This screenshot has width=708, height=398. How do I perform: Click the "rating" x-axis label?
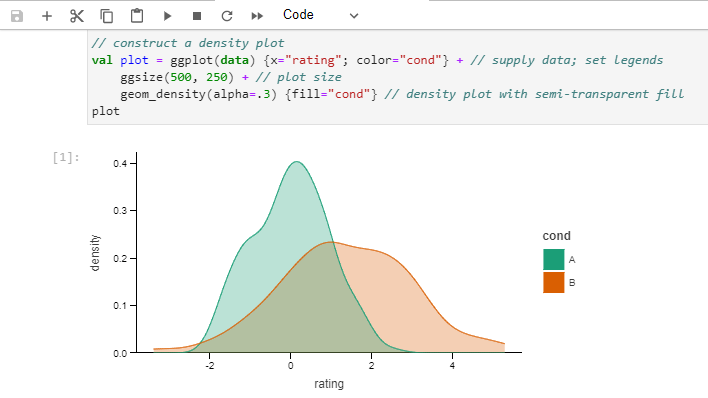coord(329,384)
